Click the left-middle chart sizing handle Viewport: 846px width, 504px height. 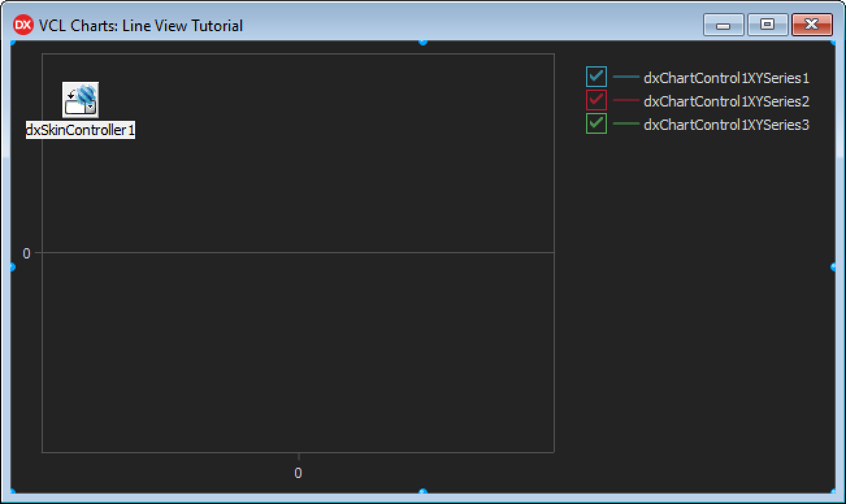click(12, 267)
